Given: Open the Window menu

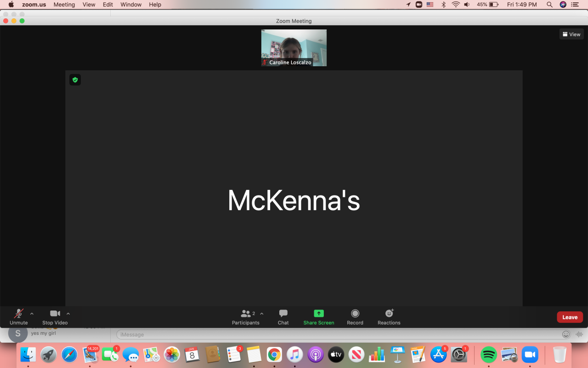Looking at the screenshot, I should [131, 5].
